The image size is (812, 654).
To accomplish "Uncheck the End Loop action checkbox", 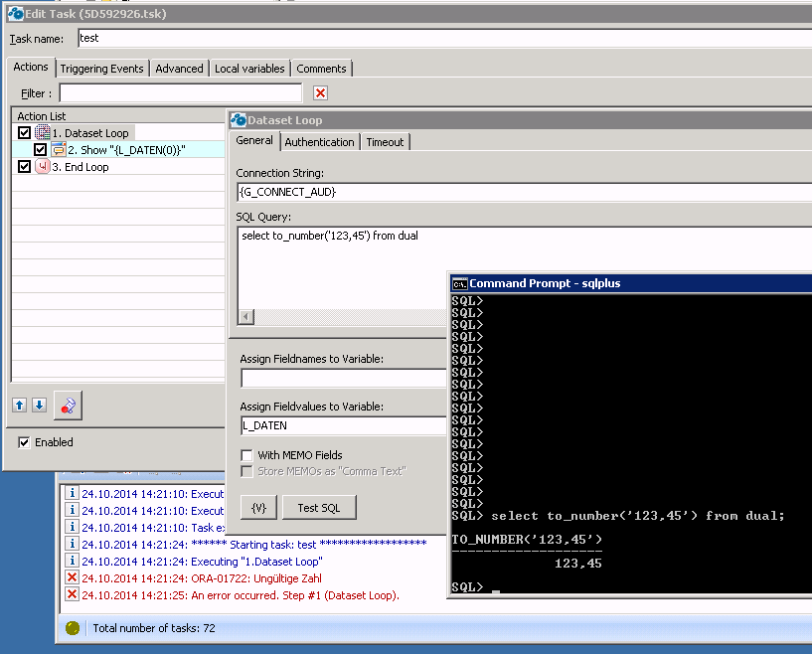I will [24, 167].
